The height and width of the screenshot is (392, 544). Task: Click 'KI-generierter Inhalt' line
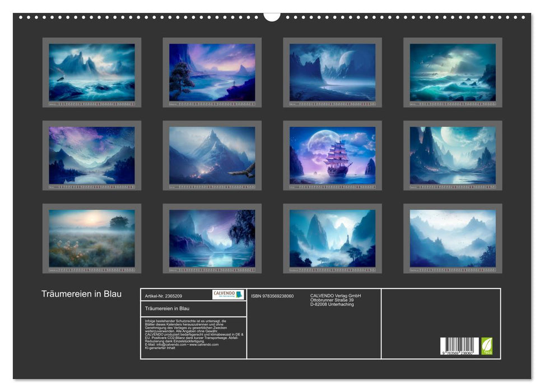[x=160, y=348]
